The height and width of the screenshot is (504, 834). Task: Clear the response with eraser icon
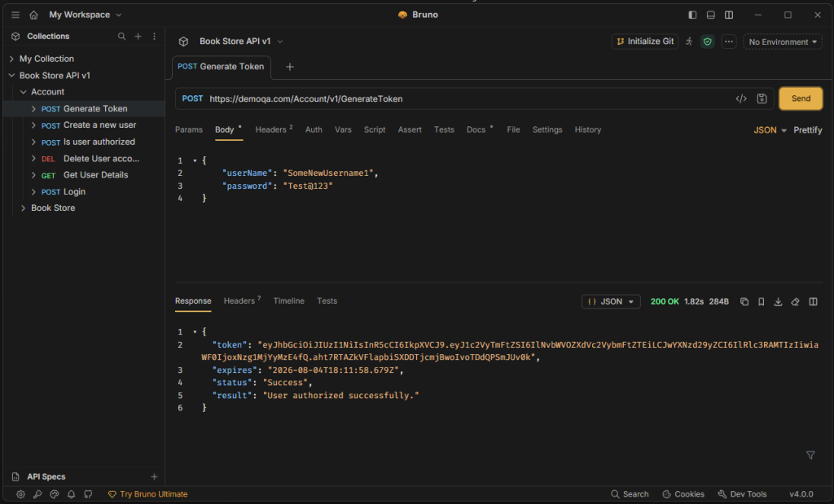pos(795,301)
